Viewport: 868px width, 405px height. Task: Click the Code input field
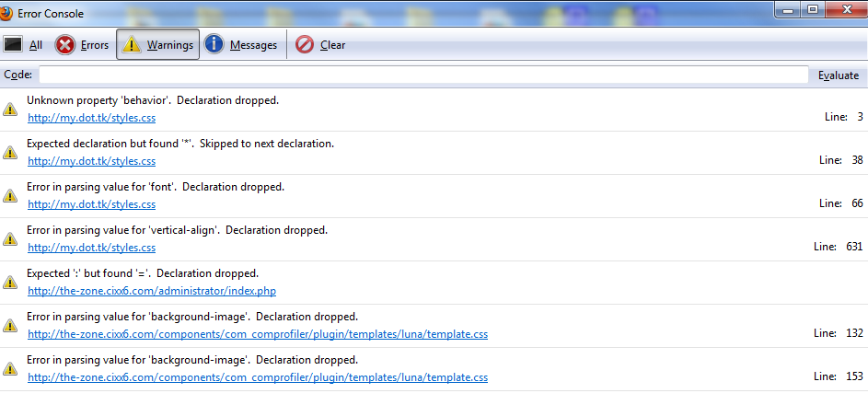tap(423, 75)
